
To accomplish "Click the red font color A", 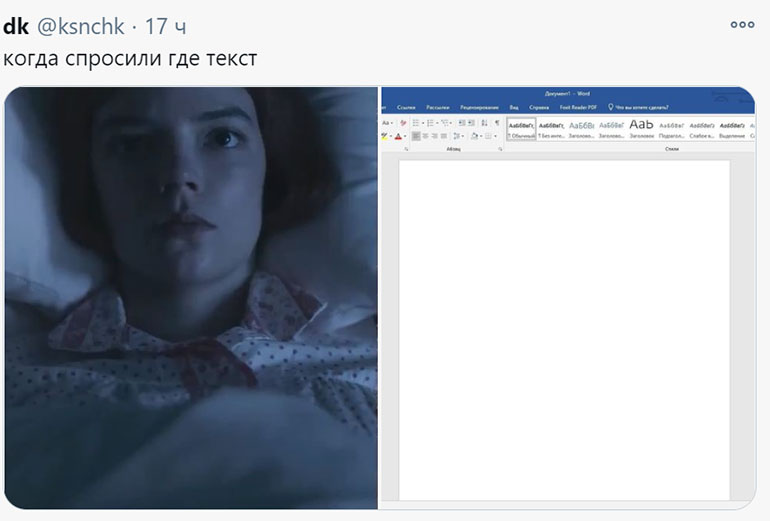I will click(x=398, y=136).
